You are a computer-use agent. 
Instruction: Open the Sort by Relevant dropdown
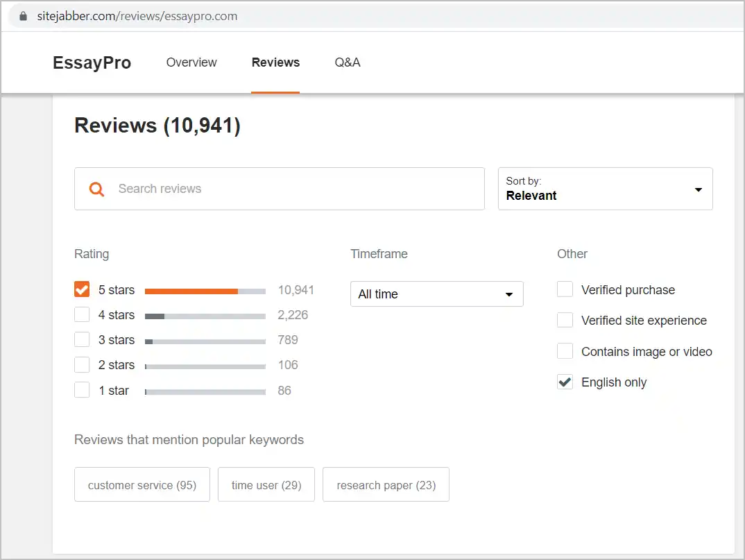click(x=606, y=189)
